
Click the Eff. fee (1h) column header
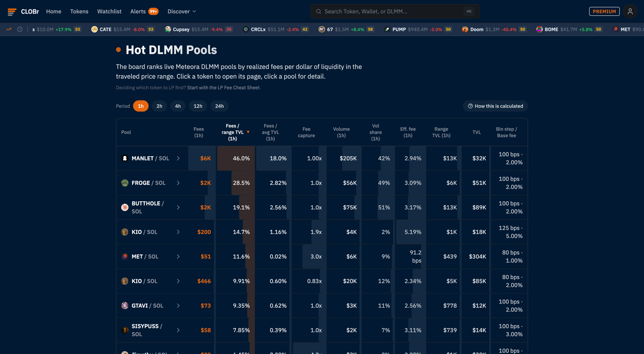click(408, 132)
